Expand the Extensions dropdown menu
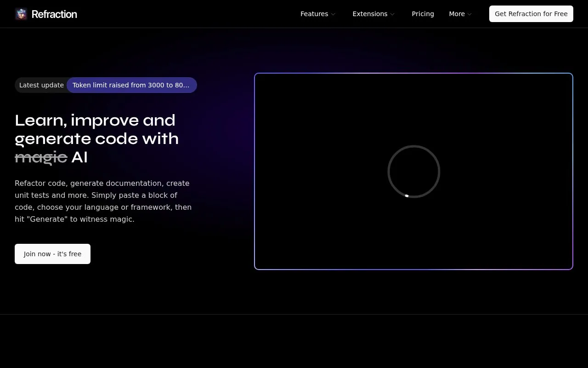This screenshot has width=588, height=368. [x=373, y=14]
